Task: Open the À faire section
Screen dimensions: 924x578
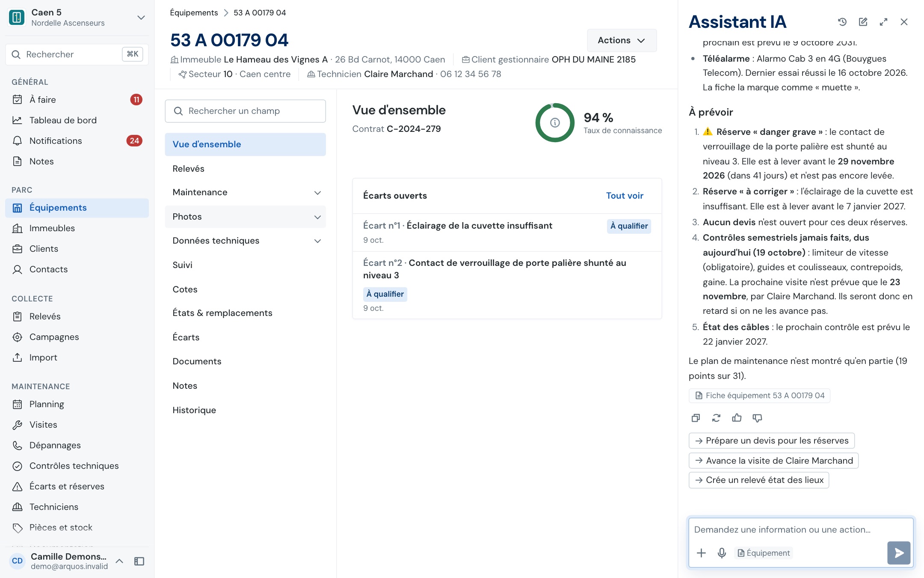Action: tap(77, 100)
